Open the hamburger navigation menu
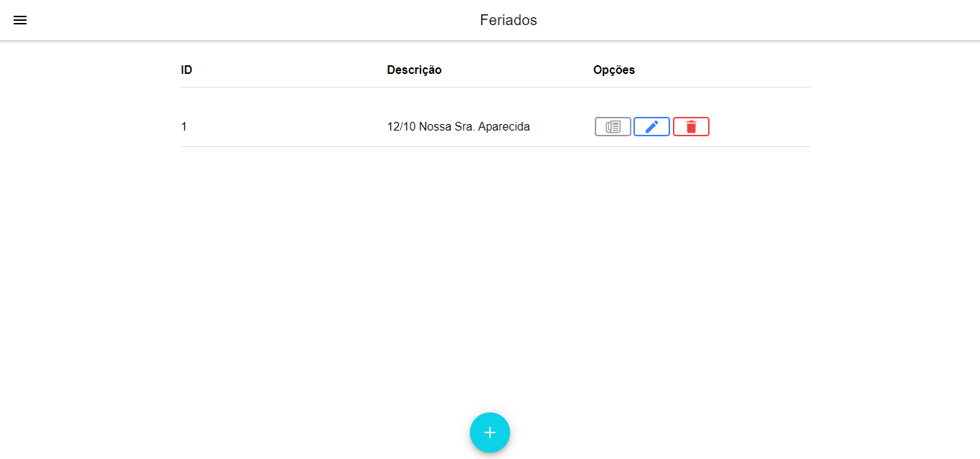The width and height of the screenshot is (980, 459). 20,20
